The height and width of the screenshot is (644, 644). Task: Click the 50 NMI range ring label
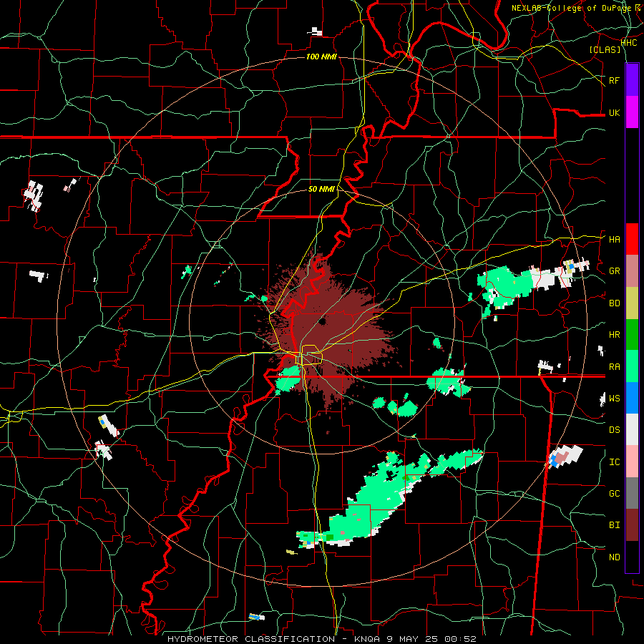coord(321,189)
